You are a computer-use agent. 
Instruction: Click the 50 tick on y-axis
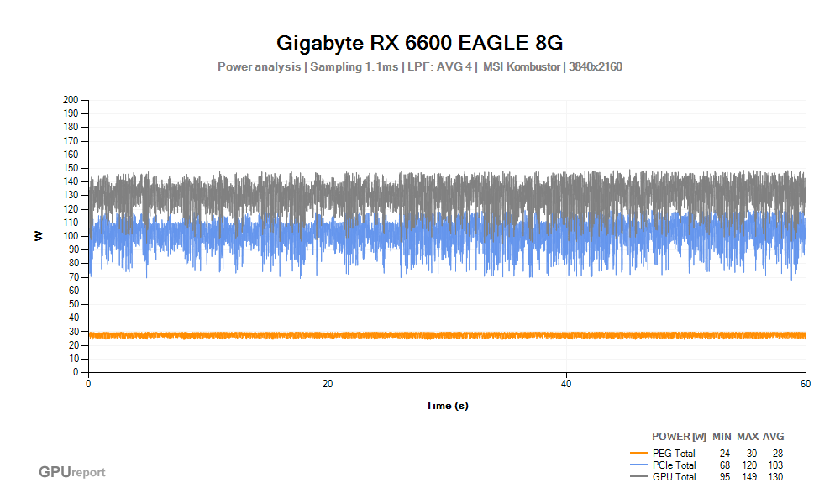(73, 304)
